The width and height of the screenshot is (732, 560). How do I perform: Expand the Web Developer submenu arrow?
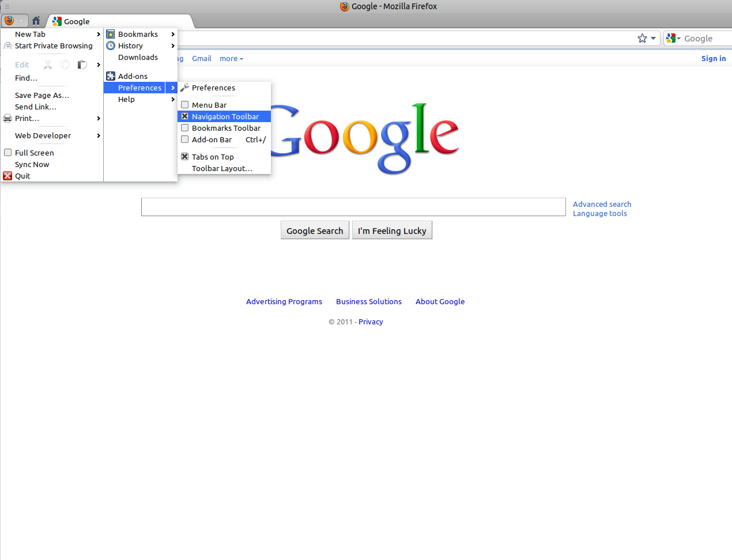(x=99, y=136)
